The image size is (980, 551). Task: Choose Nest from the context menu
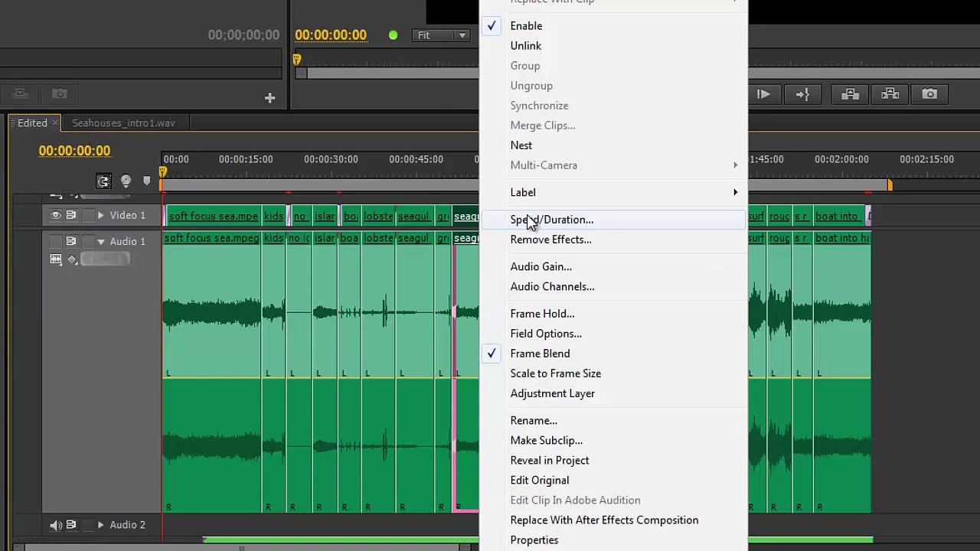coord(612,145)
